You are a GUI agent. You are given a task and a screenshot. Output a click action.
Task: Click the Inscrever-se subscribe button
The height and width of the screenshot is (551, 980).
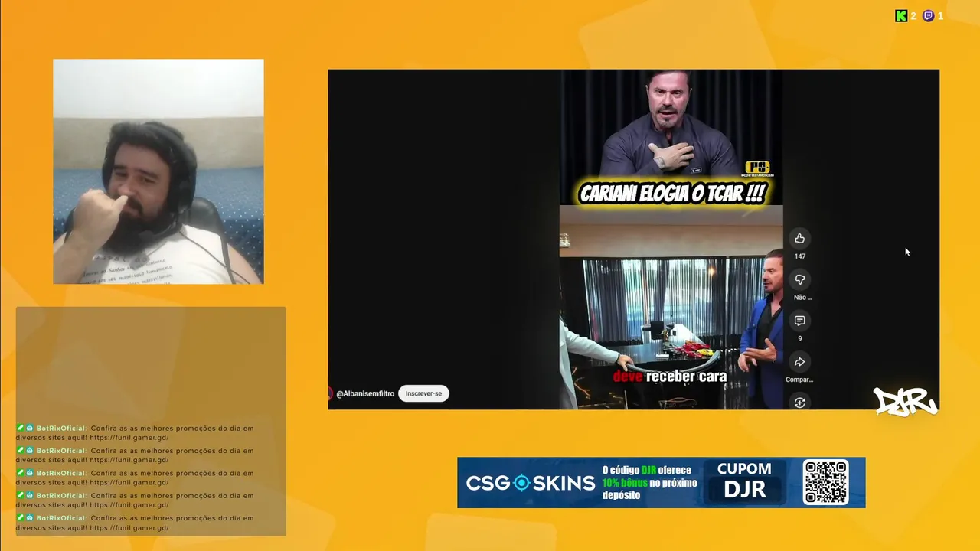point(423,393)
